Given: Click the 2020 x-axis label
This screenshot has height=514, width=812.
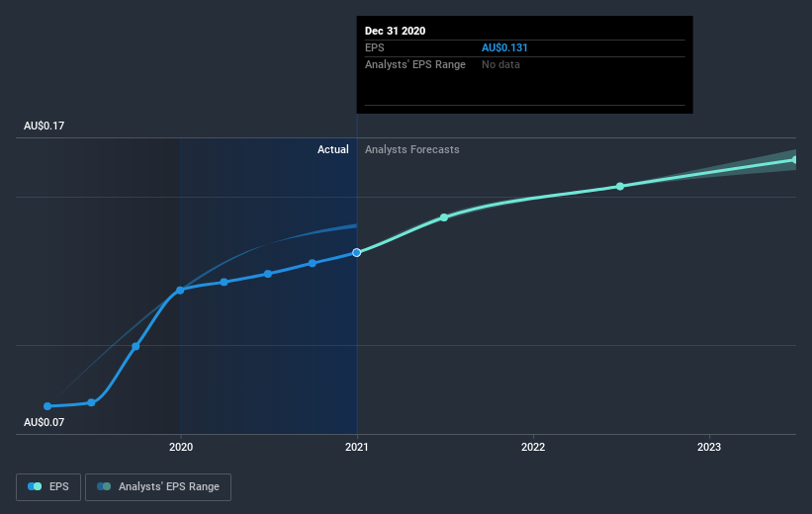Looking at the screenshot, I should click(x=180, y=448).
